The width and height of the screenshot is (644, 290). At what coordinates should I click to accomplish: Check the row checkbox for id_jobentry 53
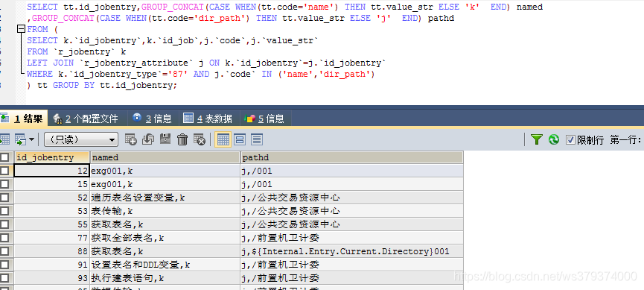pyautogui.click(x=4, y=211)
